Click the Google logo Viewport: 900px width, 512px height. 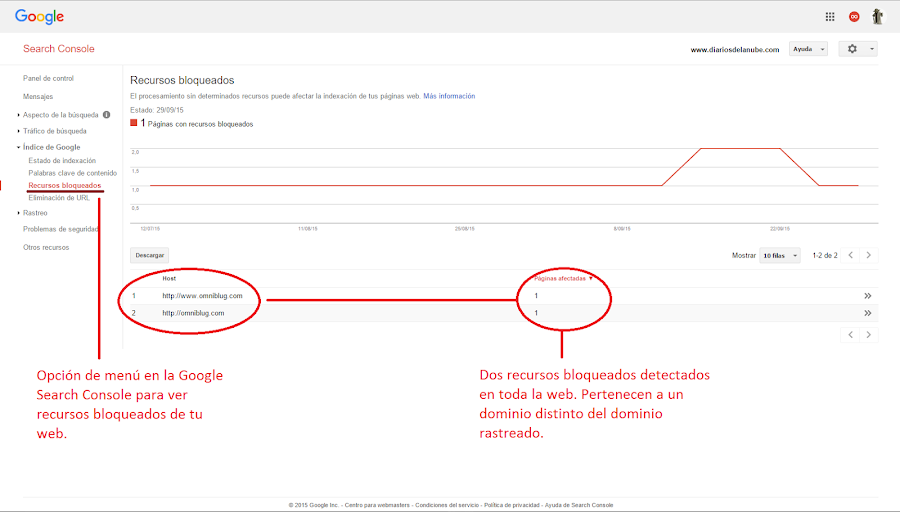coord(39,17)
